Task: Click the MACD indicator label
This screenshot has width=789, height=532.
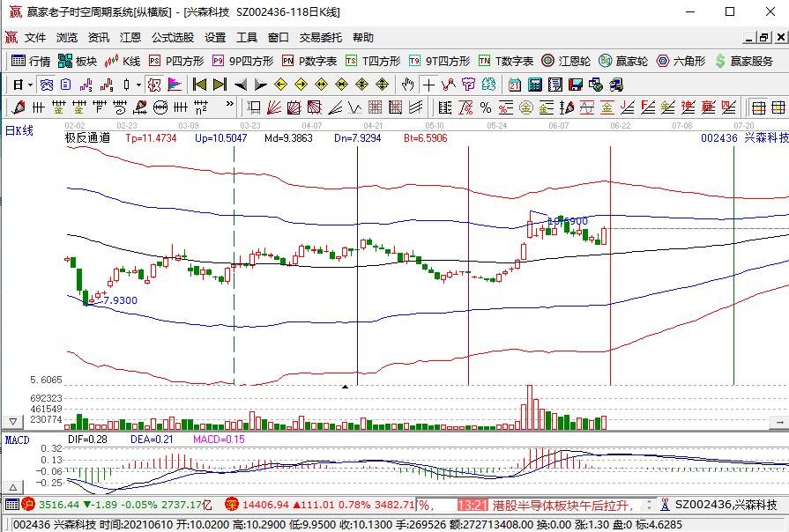Action: click(17, 440)
